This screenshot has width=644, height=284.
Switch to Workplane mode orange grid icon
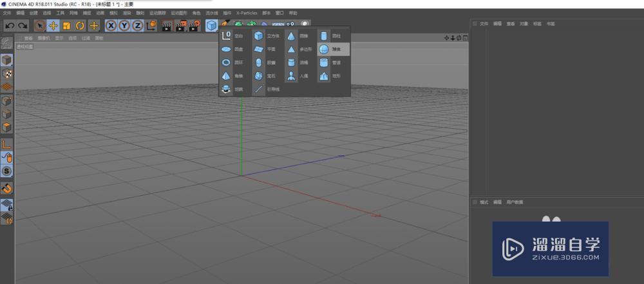(x=6, y=87)
